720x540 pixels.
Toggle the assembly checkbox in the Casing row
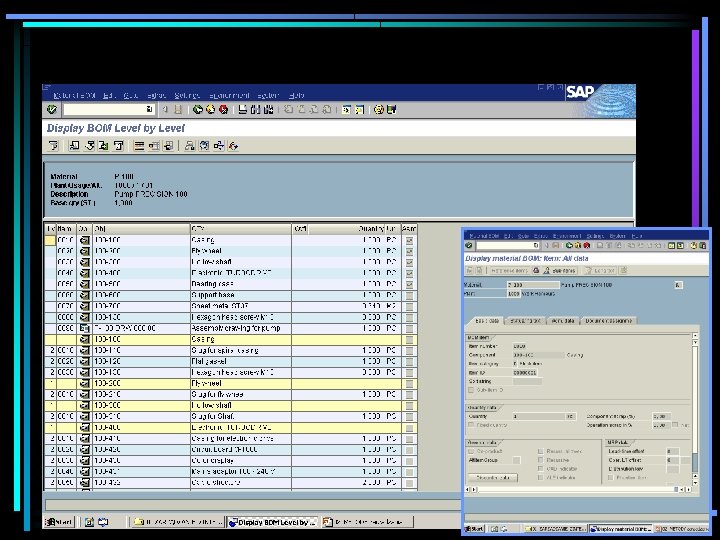point(409,241)
